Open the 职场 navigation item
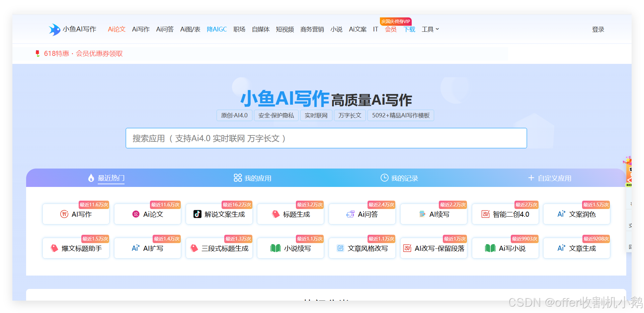Screen dimensions: 644x313 pos(239,29)
